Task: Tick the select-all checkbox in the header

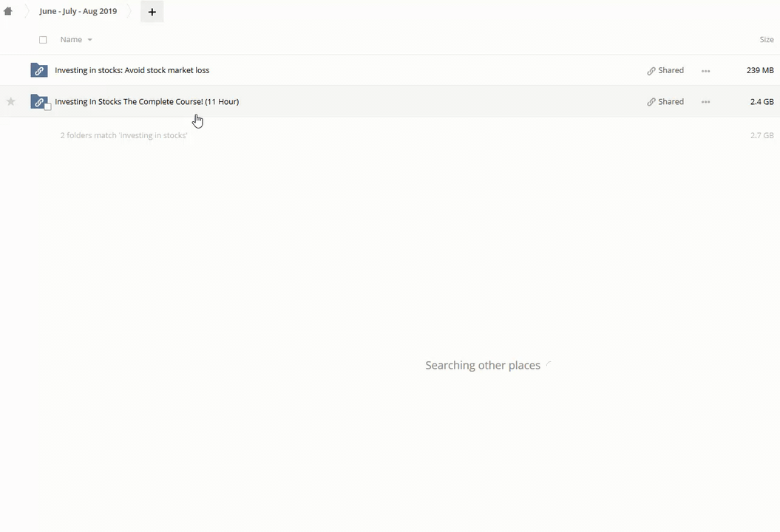Action: (43, 40)
